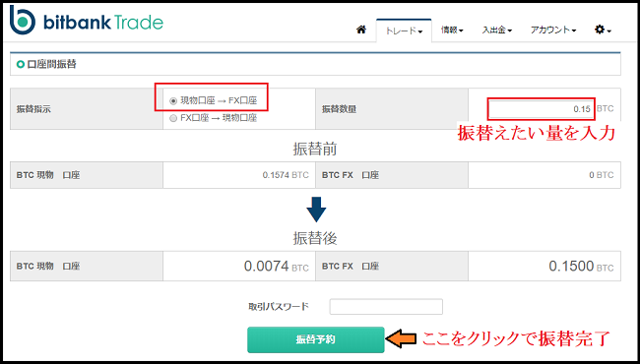
Task: Open the トレード dropdown tab
Action: pos(404,30)
